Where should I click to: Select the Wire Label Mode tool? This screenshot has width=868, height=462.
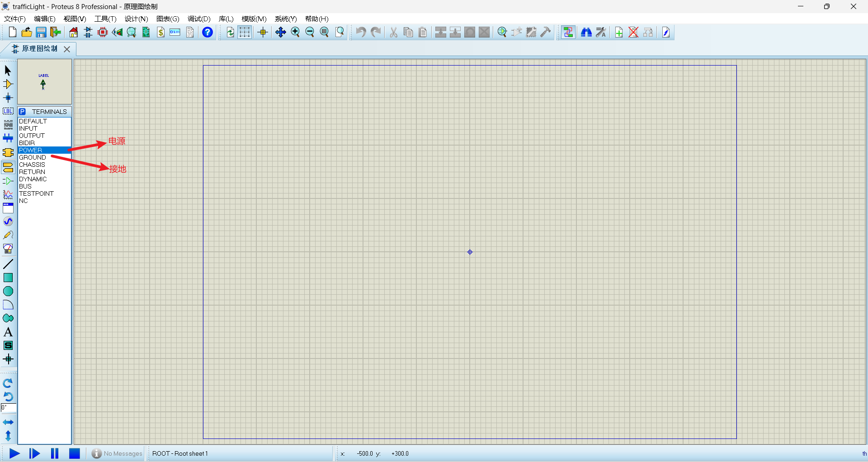point(8,111)
